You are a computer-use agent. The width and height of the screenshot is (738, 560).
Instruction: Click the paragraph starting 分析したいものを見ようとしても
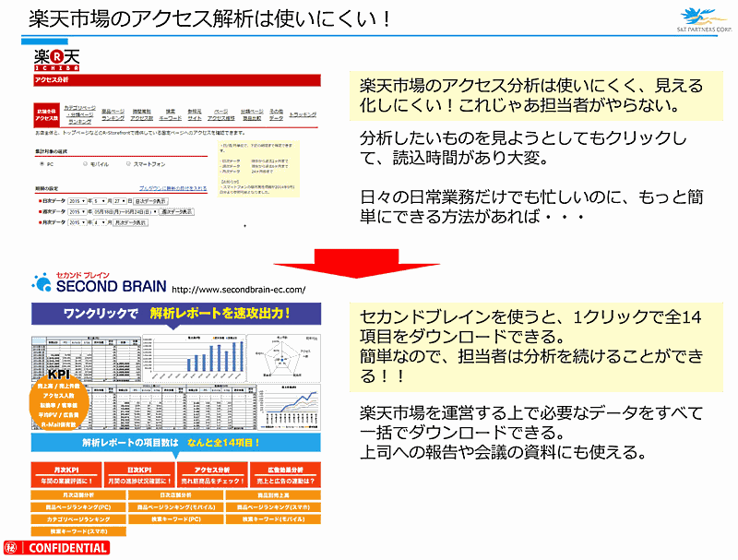[523, 148]
